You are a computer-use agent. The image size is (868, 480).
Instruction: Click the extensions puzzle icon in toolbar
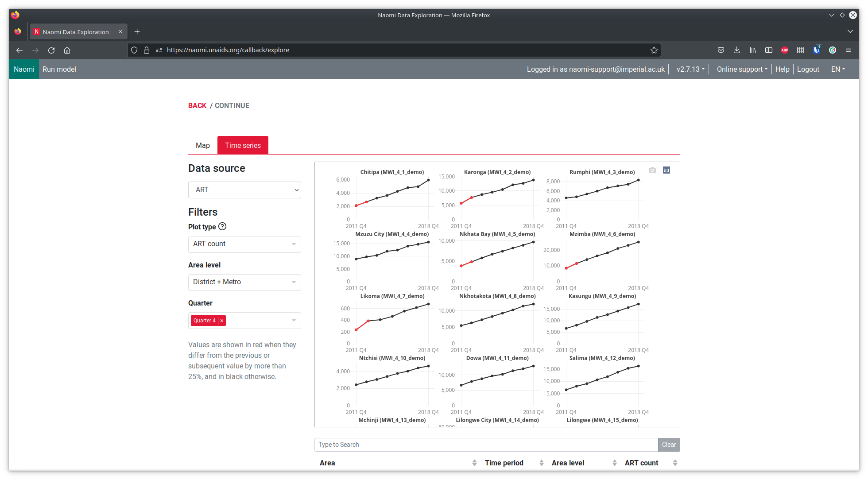click(x=800, y=50)
